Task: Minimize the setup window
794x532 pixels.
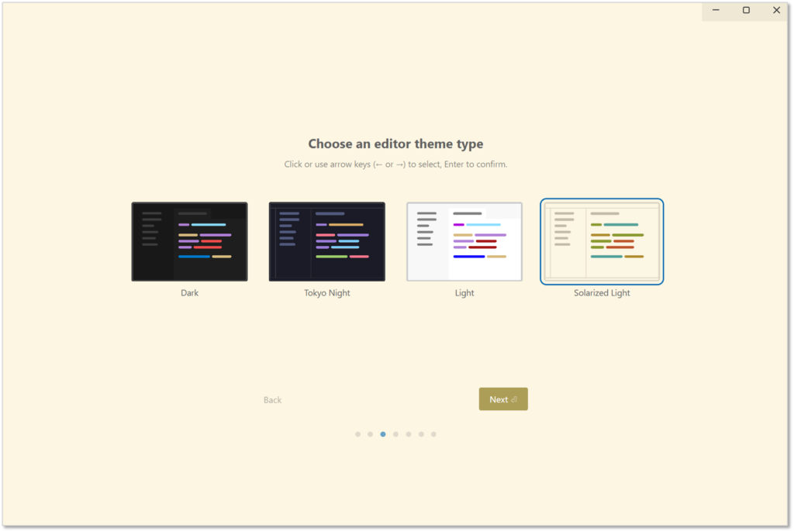Action: 716,10
